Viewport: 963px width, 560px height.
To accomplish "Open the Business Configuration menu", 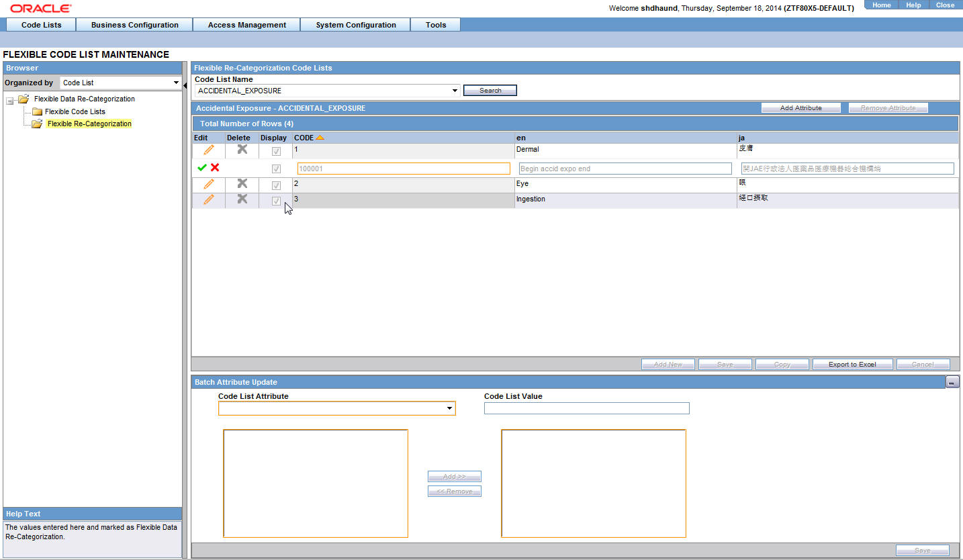I will click(x=135, y=25).
